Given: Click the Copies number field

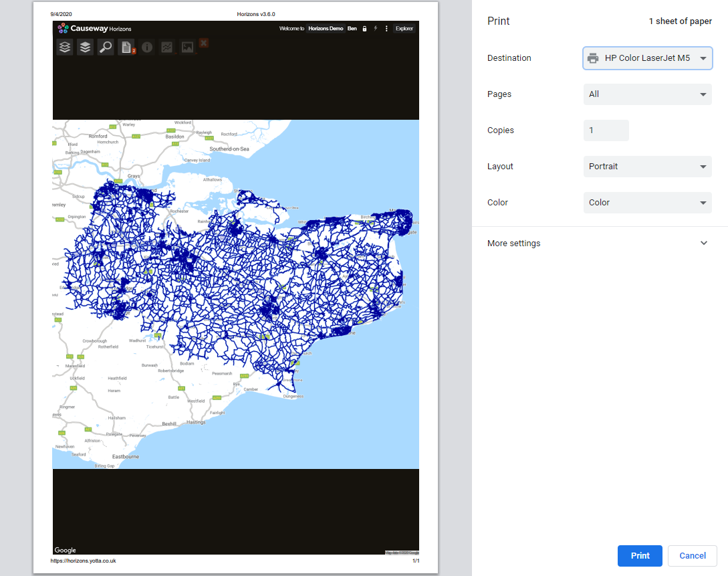Looking at the screenshot, I should (606, 130).
